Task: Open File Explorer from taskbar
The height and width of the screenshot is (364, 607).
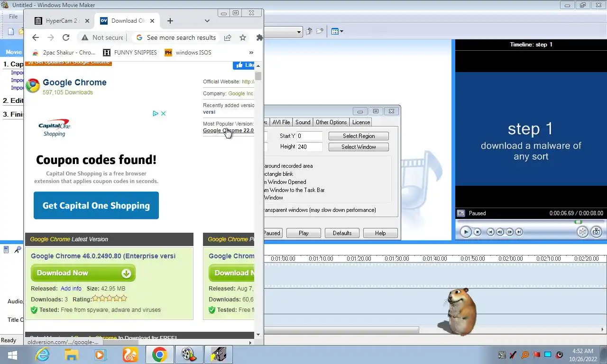Action: (71, 355)
